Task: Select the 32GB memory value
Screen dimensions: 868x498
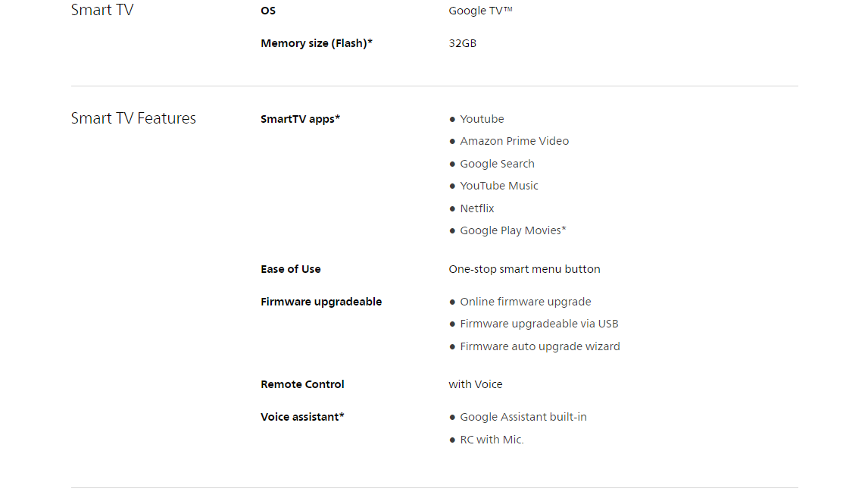Action: click(x=462, y=43)
